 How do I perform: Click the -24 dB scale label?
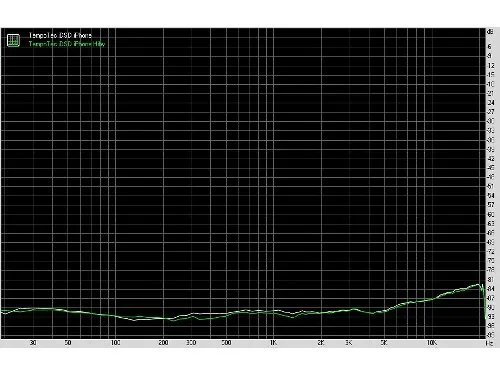click(x=490, y=103)
